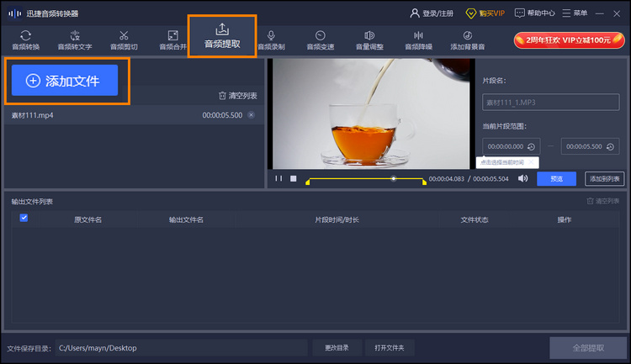Open the 音频变速 speed change tool
Image resolution: width=631 pixels, height=364 pixels.
point(321,40)
